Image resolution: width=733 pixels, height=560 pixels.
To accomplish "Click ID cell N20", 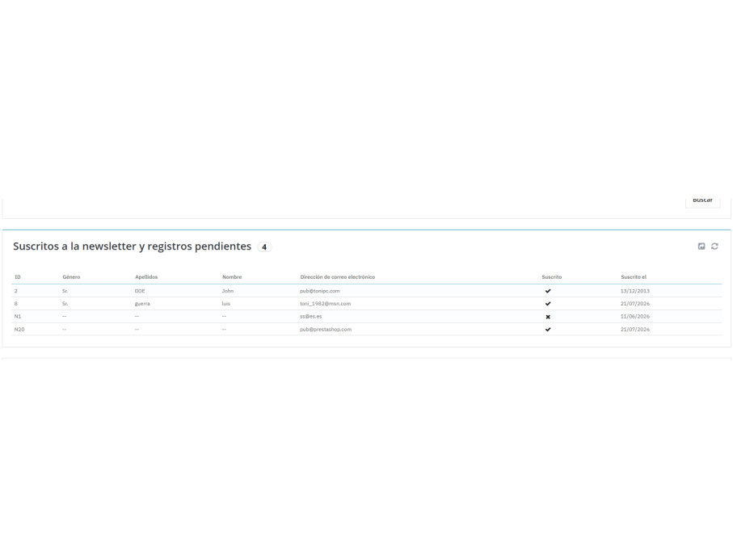I will click(19, 329).
